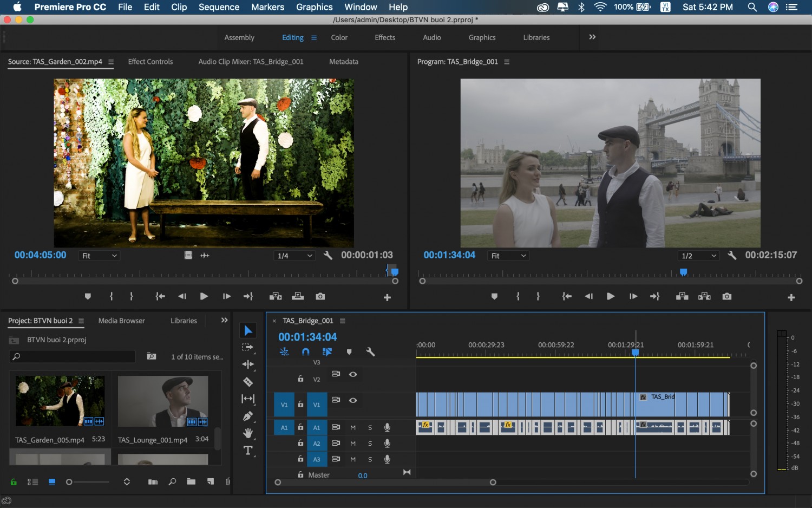Open the Markers menu

click(267, 7)
